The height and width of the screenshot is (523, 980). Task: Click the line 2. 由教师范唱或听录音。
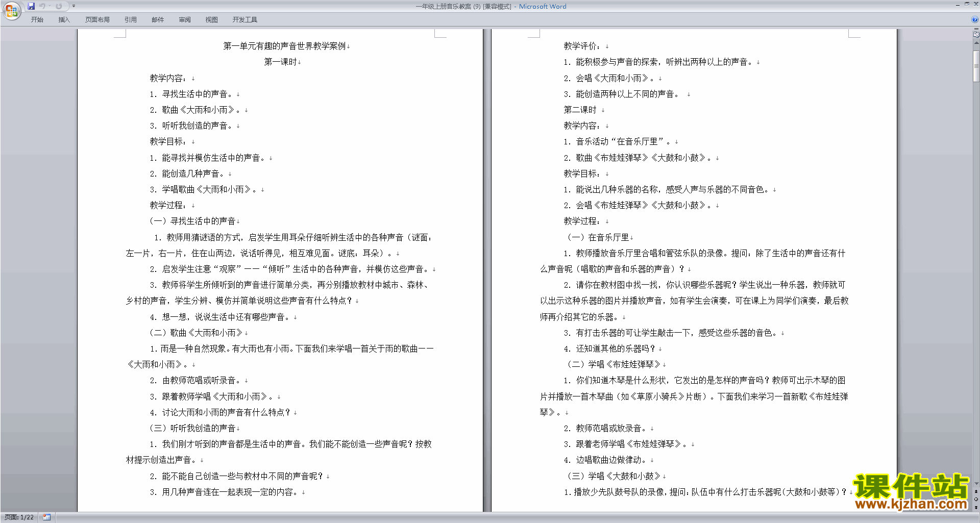(x=196, y=380)
